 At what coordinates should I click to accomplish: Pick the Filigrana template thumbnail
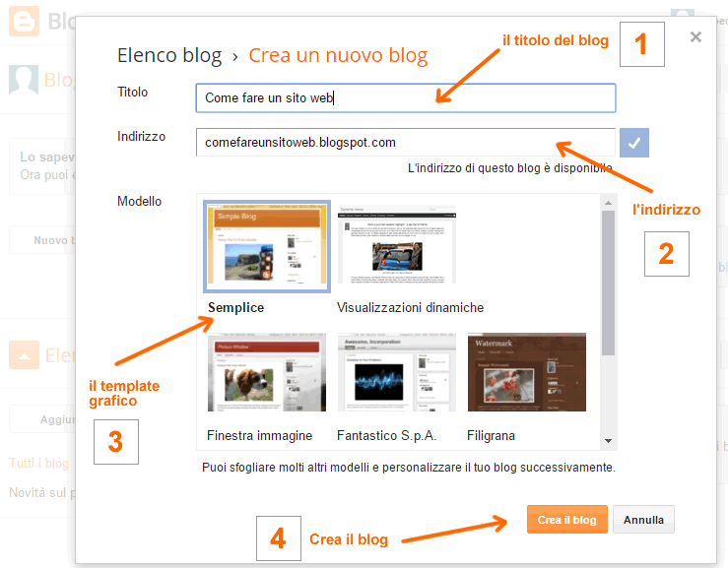(527, 372)
